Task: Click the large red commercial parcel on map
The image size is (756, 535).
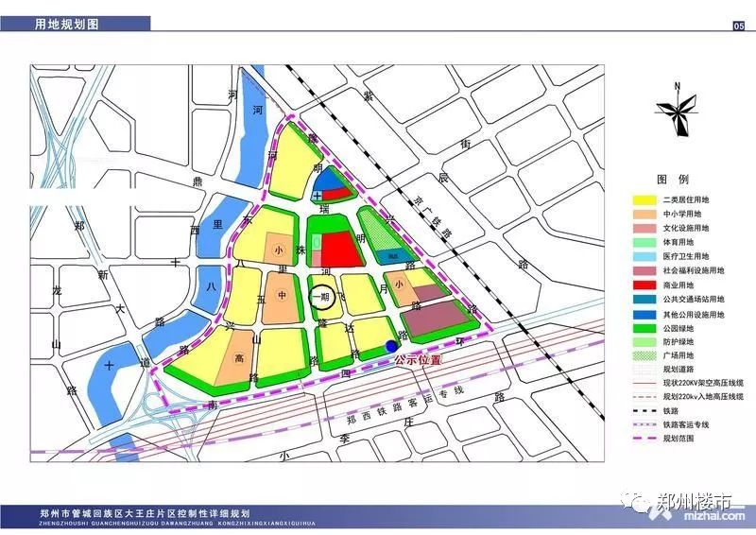Action: (341, 249)
